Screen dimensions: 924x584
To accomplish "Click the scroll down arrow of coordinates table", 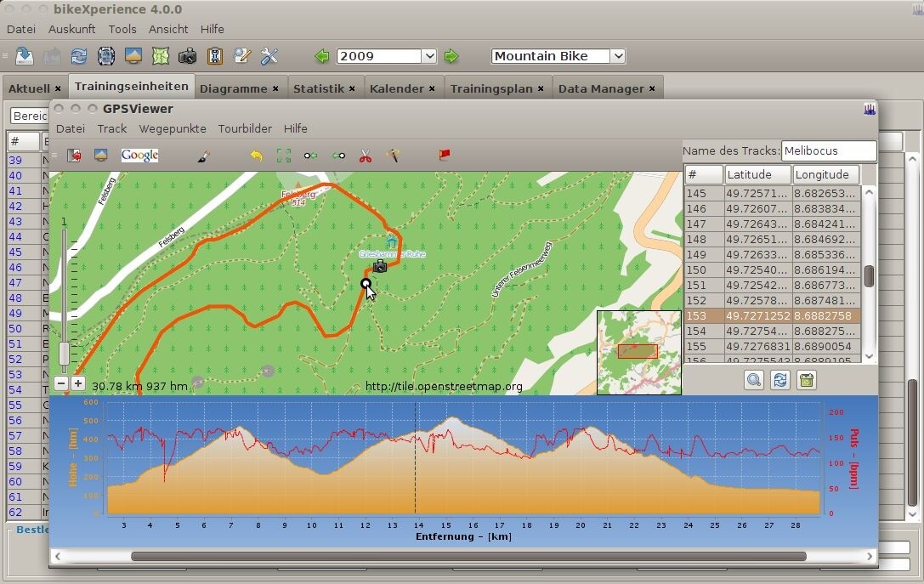I will tap(869, 356).
